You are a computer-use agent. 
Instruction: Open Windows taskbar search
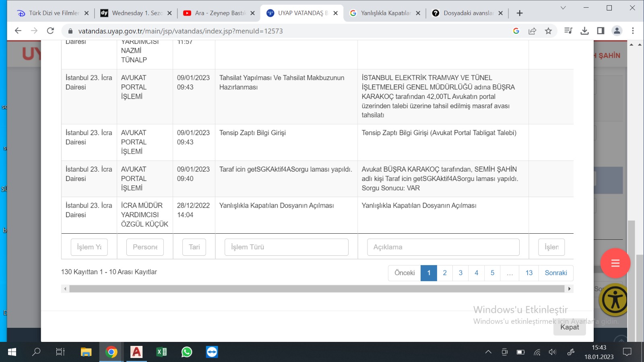[x=36, y=352]
